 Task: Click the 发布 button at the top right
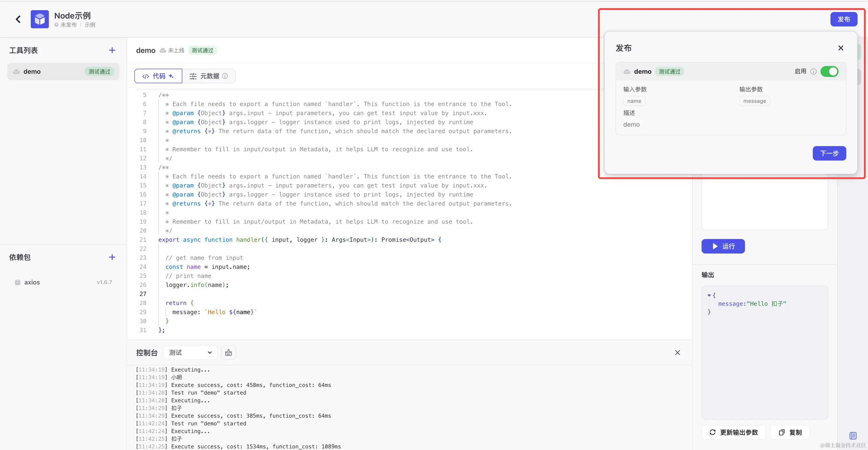click(844, 19)
